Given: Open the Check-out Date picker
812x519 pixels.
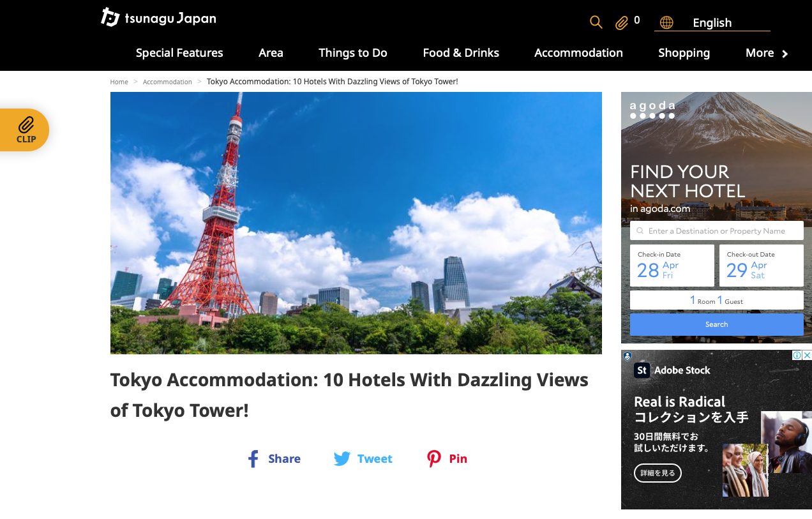Looking at the screenshot, I should click(761, 266).
